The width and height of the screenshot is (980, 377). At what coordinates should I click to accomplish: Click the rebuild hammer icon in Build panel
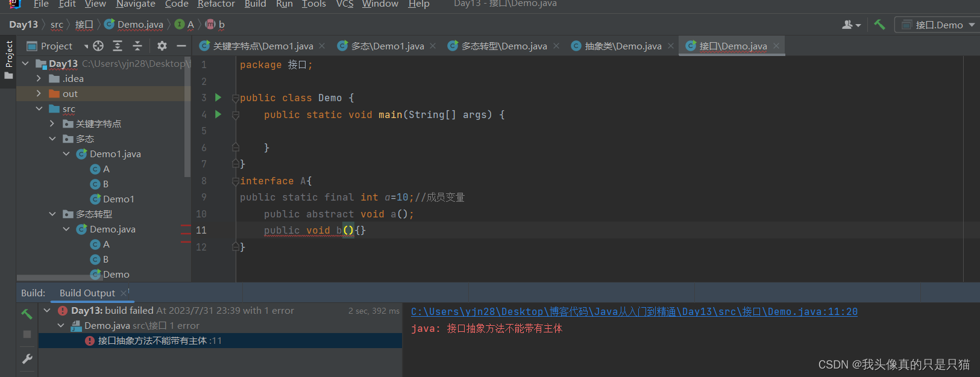27,314
